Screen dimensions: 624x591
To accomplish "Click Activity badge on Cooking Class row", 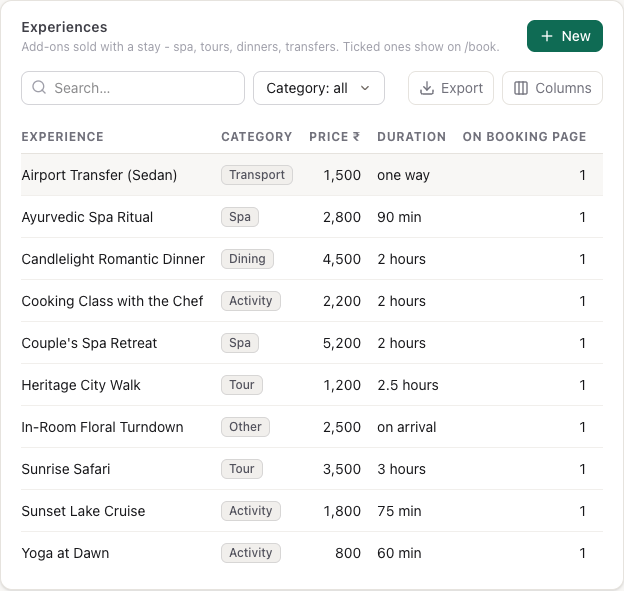I will [251, 301].
